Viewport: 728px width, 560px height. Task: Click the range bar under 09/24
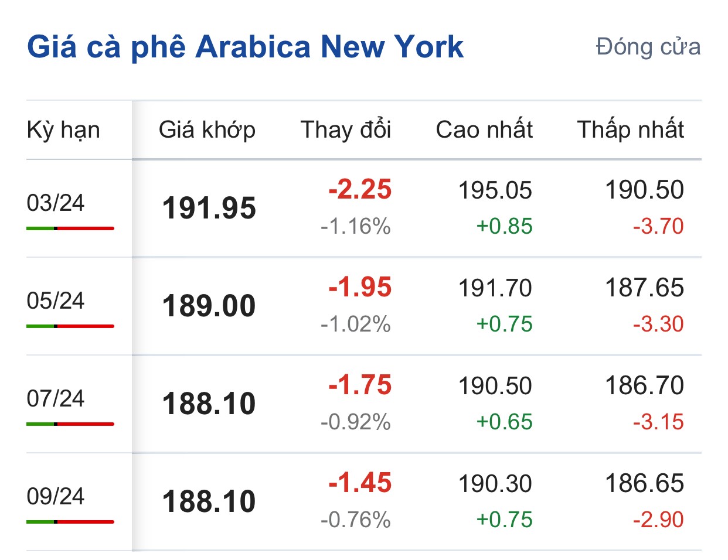click(70, 522)
